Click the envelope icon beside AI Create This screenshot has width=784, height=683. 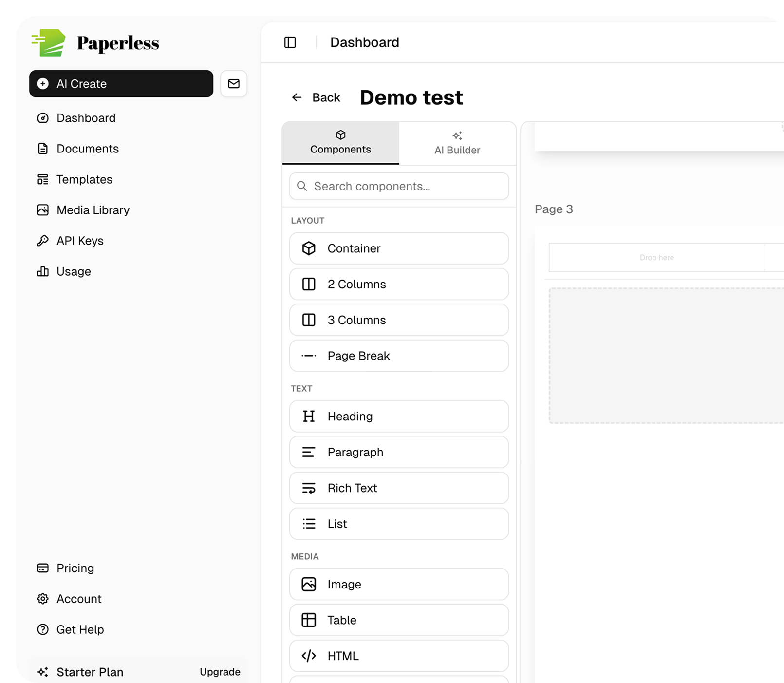pyautogui.click(x=234, y=84)
